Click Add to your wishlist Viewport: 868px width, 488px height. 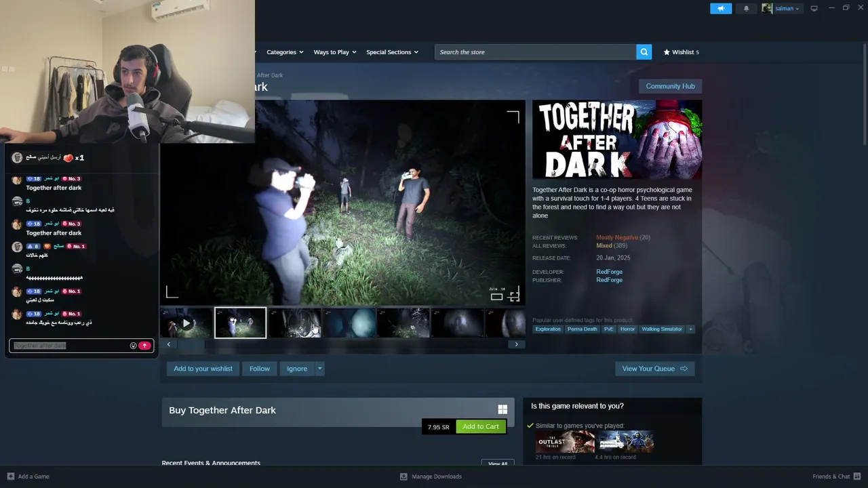click(203, 369)
